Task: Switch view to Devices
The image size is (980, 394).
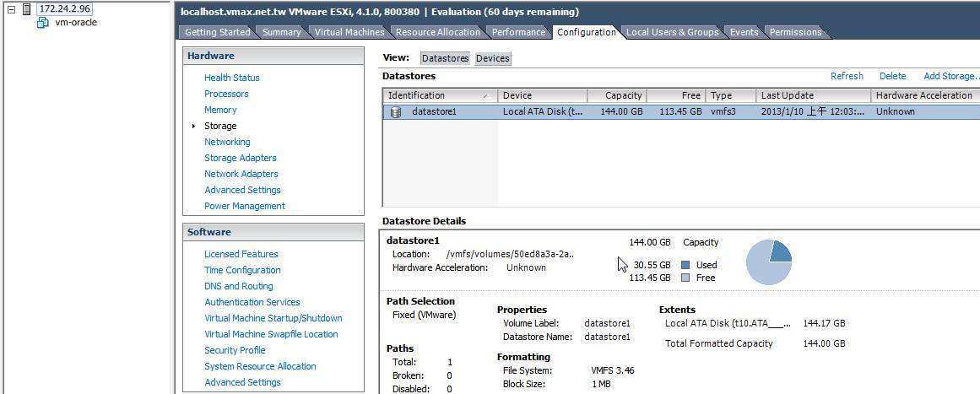Action: [x=492, y=58]
